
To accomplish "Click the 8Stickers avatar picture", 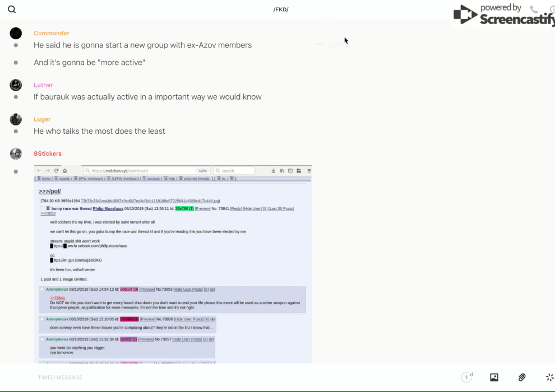I will 16,153.
